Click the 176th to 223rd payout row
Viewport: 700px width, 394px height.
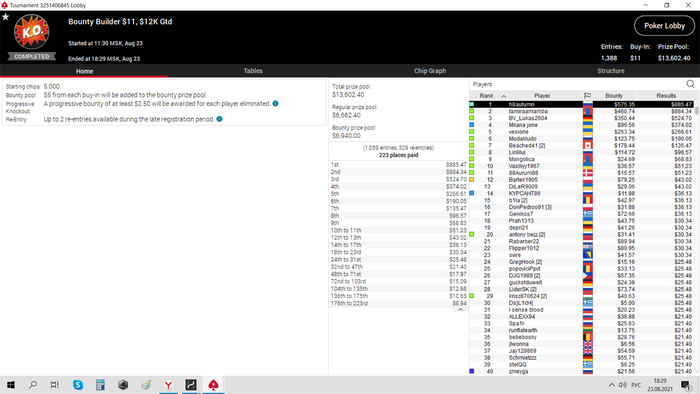[x=398, y=303]
